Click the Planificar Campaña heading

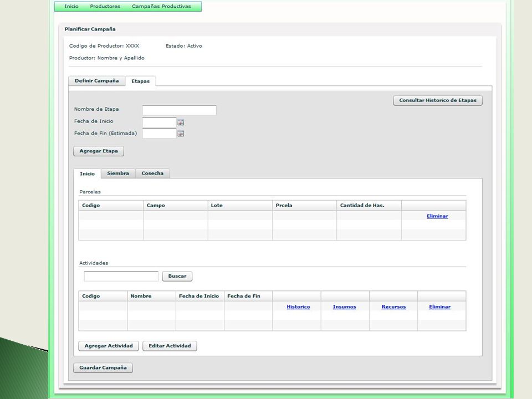click(90, 29)
